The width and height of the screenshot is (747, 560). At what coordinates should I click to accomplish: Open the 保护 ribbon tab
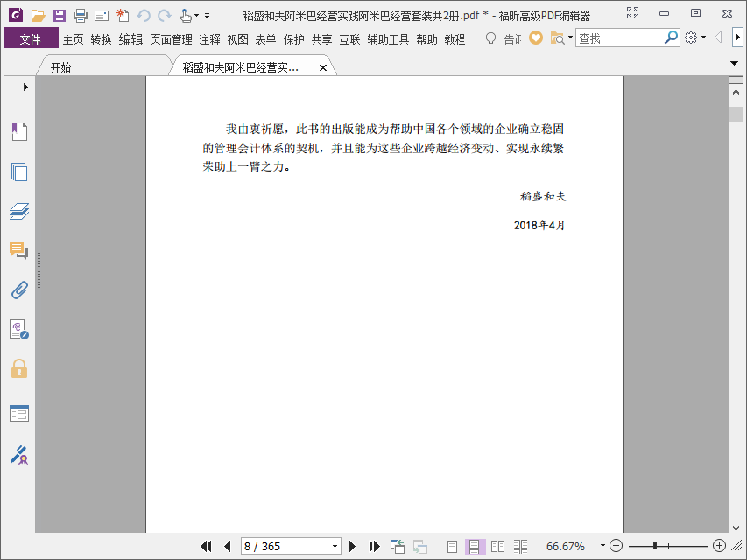pos(294,39)
